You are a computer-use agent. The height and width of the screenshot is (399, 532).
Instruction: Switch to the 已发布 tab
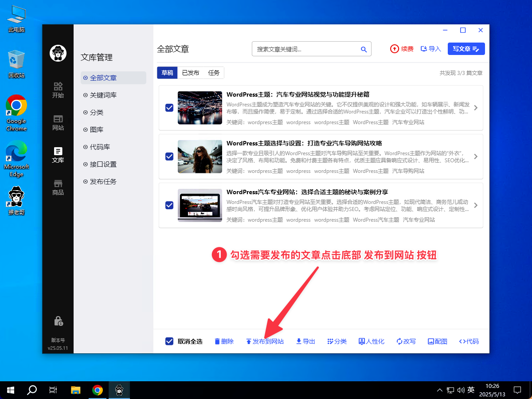(x=191, y=73)
